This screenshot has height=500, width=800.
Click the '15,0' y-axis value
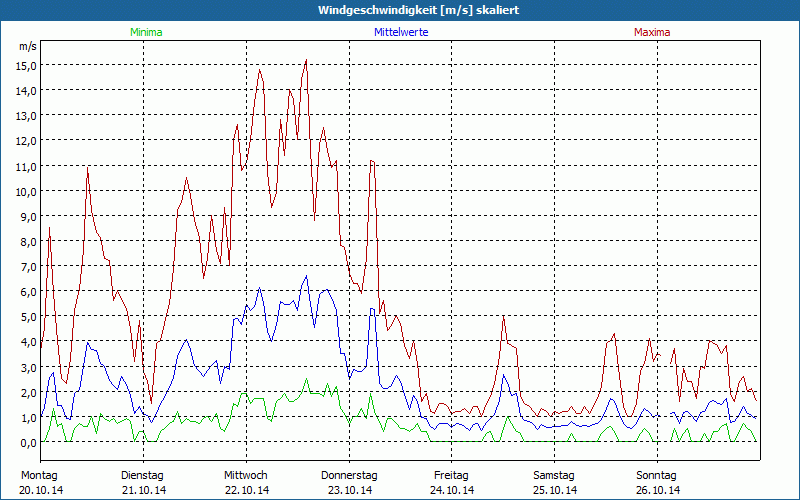point(28,66)
